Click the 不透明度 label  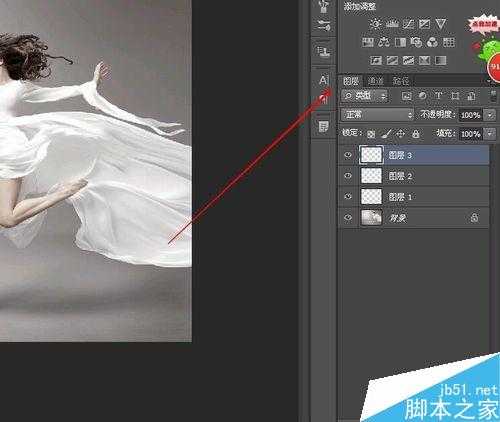click(437, 114)
